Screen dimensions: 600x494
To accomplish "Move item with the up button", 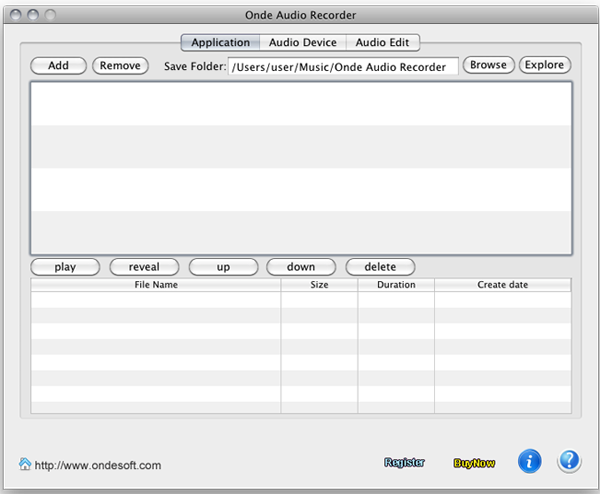I will [223, 267].
